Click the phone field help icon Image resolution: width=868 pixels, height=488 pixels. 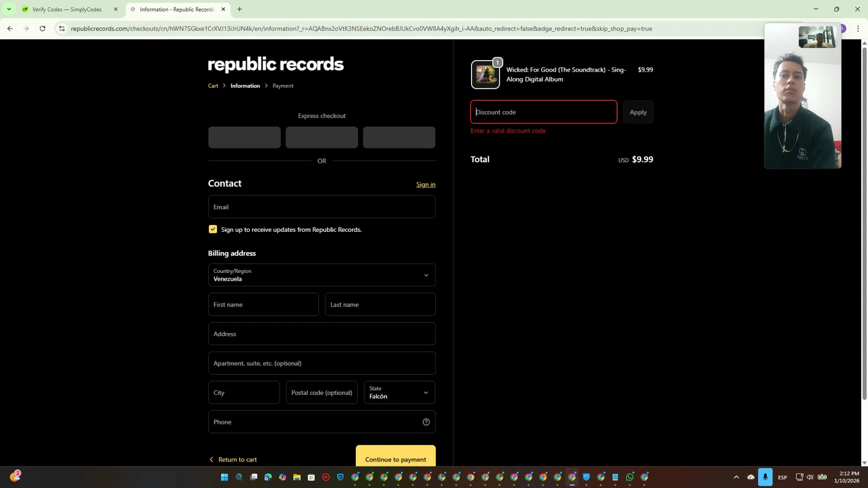426,422
